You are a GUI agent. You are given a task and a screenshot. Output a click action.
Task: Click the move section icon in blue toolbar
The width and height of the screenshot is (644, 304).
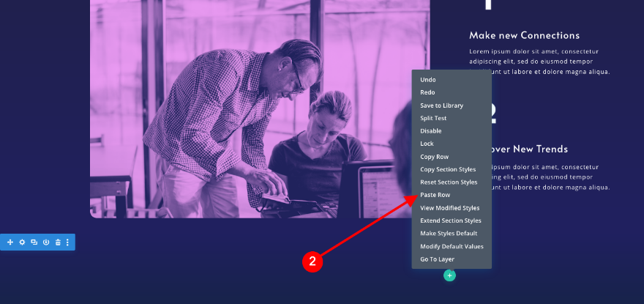tap(10, 242)
